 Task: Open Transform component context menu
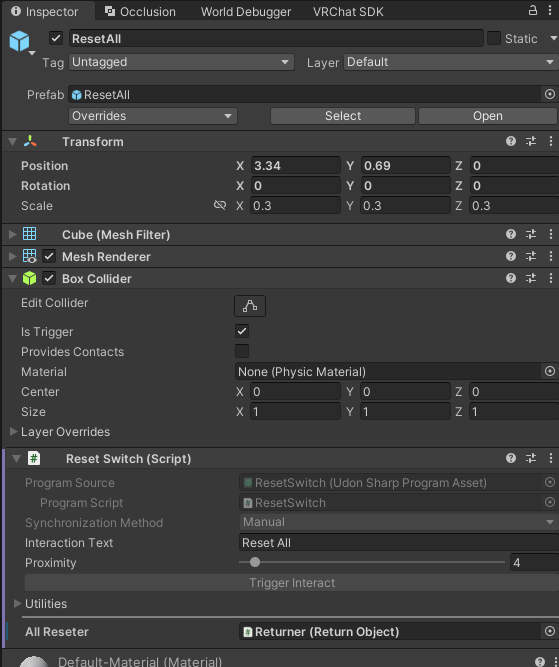550,141
